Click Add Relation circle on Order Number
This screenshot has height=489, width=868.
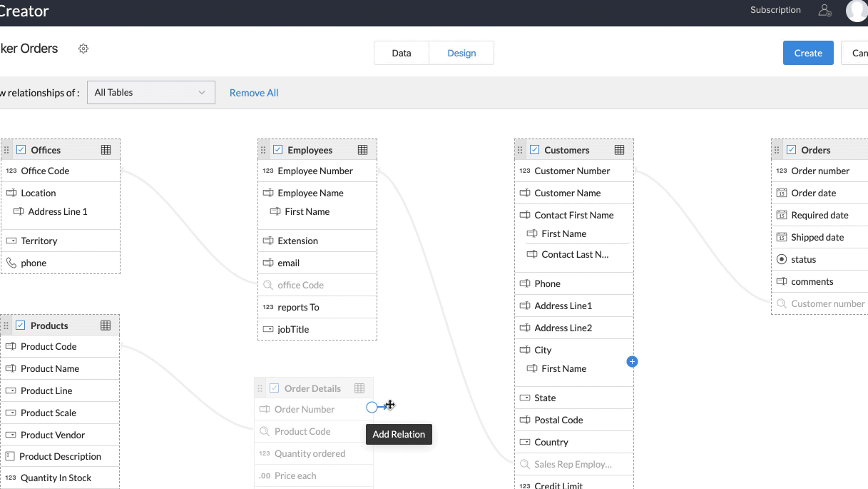(x=372, y=407)
